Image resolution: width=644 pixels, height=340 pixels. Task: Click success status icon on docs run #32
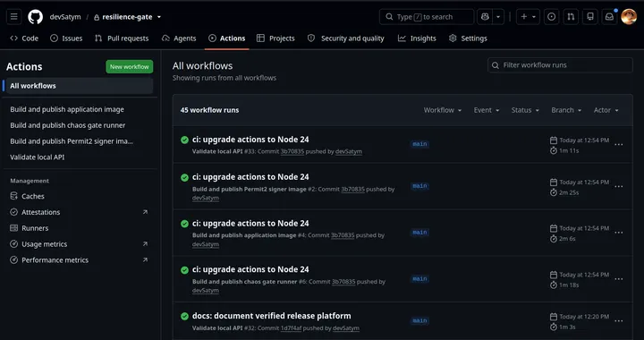pos(185,316)
